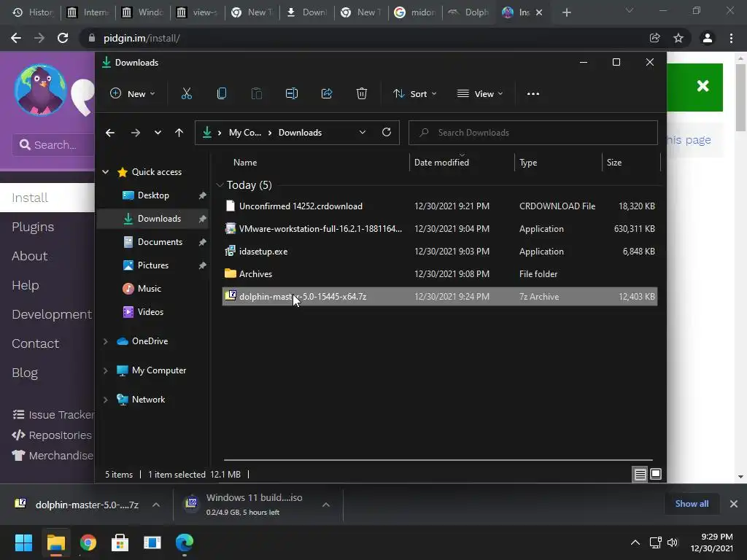Image resolution: width=747 pixels, height=560 pixels.
Task: Go up one folder level
Action: pyautogui.click(x=179, y=133)
